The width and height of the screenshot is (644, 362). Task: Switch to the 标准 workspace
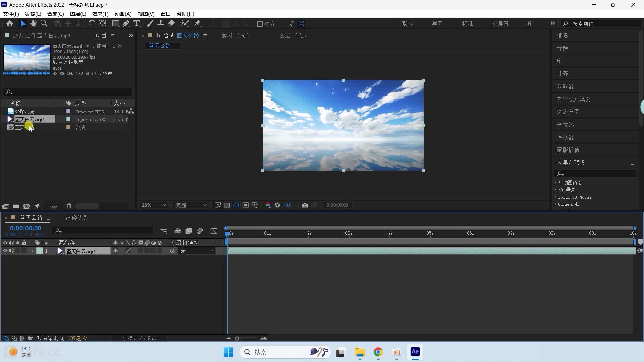pos(467,24)
